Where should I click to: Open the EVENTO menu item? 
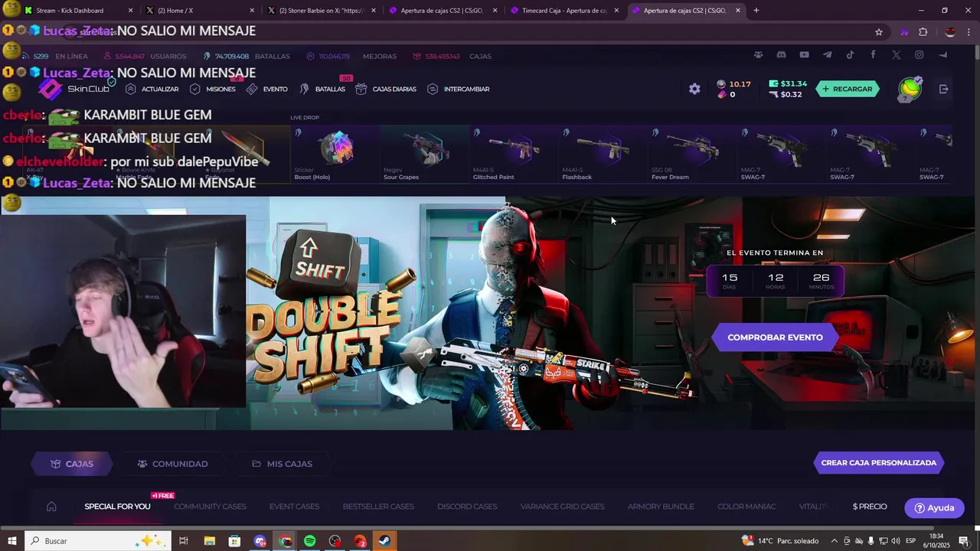[x=267, y=89]
